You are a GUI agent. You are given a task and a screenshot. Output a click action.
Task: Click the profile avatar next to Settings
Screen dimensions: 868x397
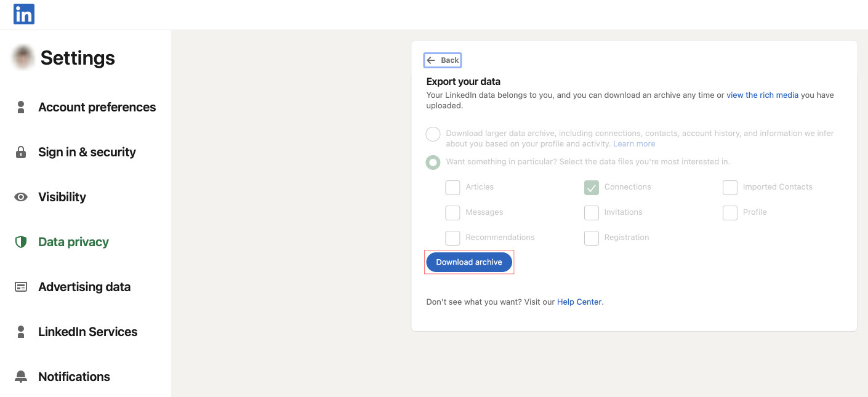coord(22,57)
